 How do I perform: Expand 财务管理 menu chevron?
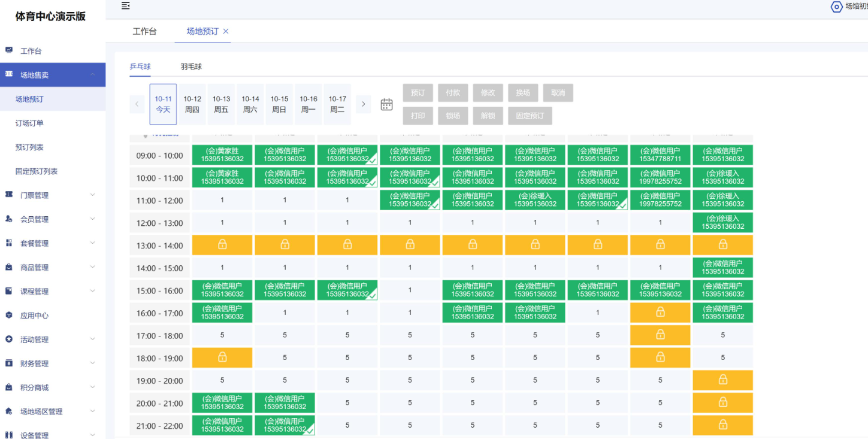pos(93,363)
